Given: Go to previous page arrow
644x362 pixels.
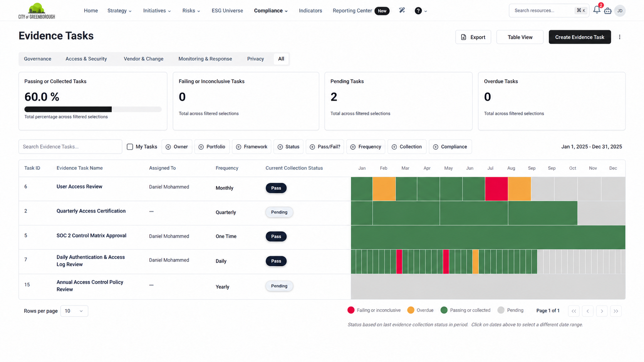Looking at the screenshot, I should pyautogui.click(x=588, y=311).
